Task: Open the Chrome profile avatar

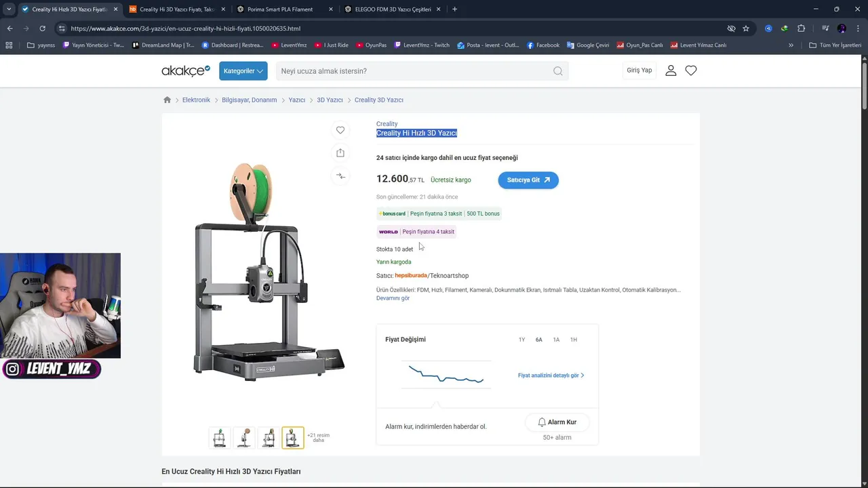Action: tap(842, 28)
